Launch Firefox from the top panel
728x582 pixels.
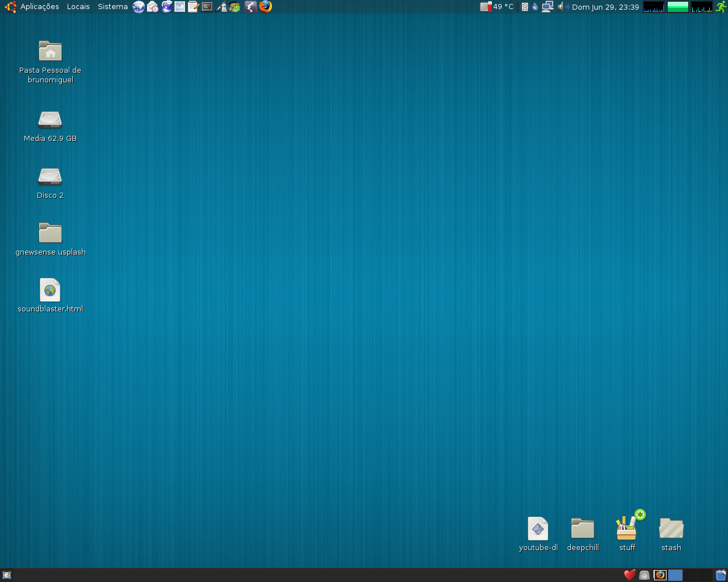tap(265, 7)
